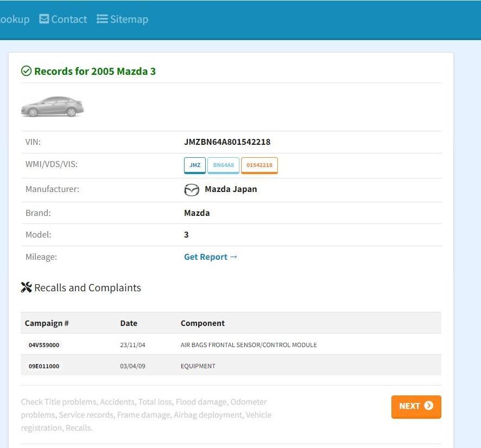Click the Component column header
The width and height of the screenshot is (481, 448).
click(202, 323)
